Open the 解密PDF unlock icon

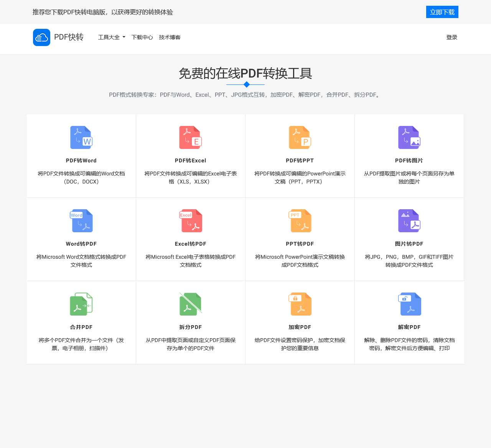click(x=409, y=304)
